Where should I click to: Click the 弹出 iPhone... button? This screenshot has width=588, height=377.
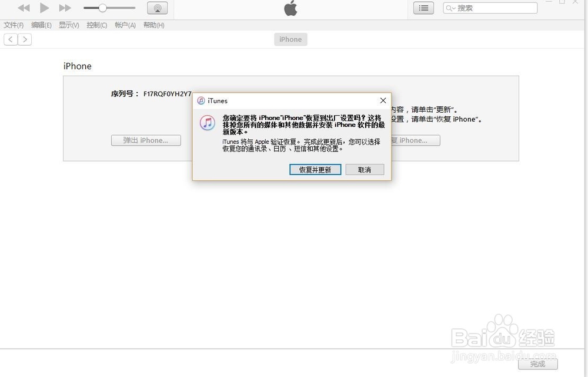point(146,140)
